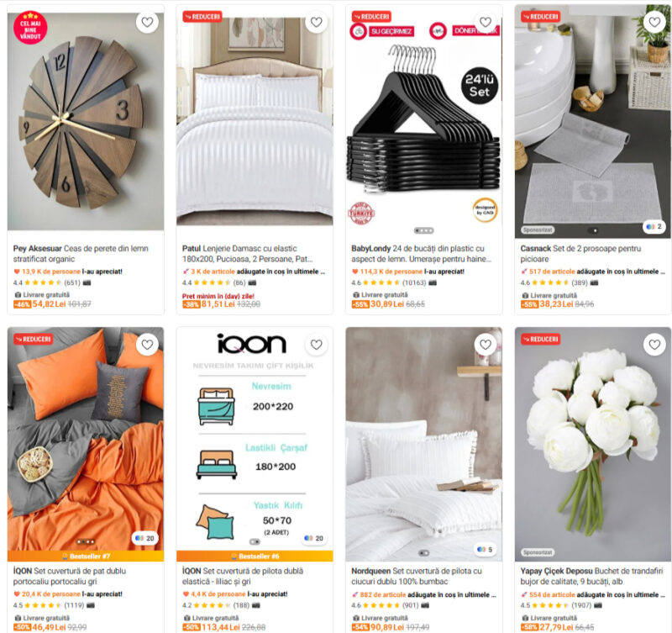The width and height of the screenshot is (672, 633).
Task: Click CEL MAI BINE VANDUT badge
Action: [x=30, y=28]
